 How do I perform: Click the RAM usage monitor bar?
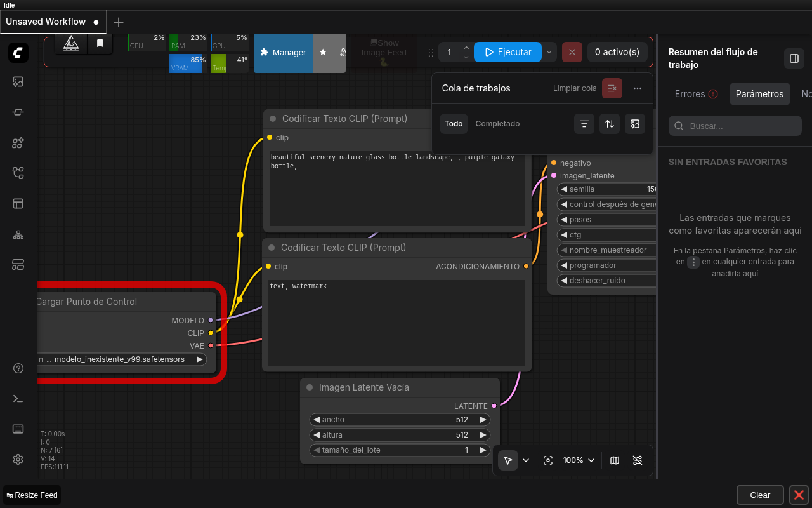click(188, 42)
